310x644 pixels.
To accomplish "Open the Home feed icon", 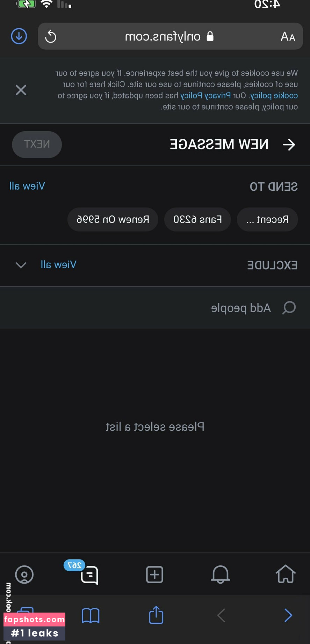I will (x=286, y=574).
